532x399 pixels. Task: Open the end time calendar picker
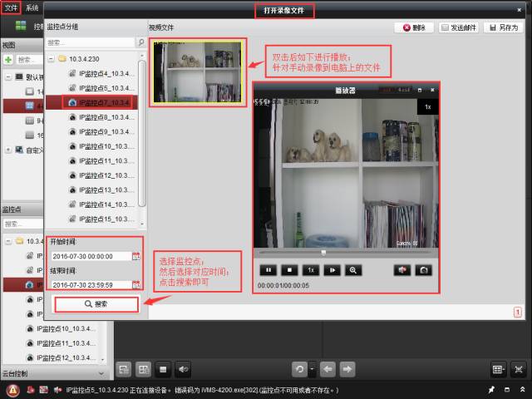click(x=136, y=284)
